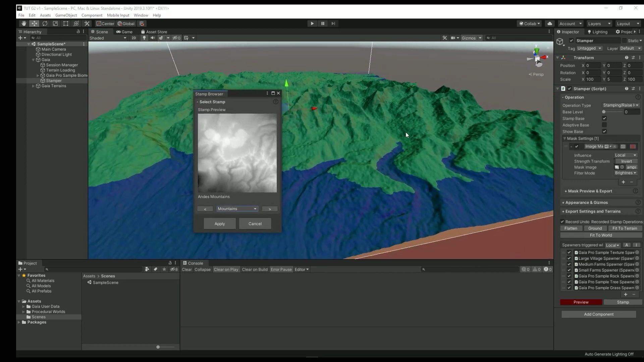
Task: Uncheck Large Village Spawner checkbox
Action: pos(569,258)
